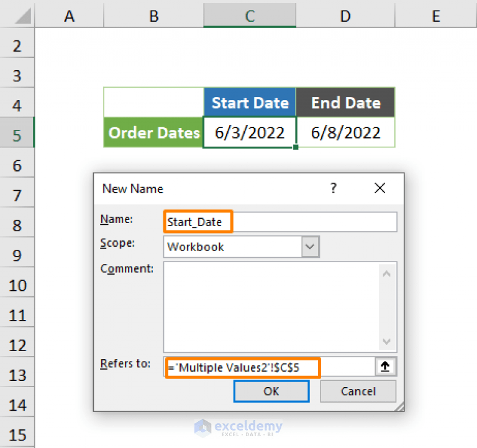The height and width of the screenshot is (448, 477).
Task: Select column B header
Action: pyautogui.click(x=153, y=15)
